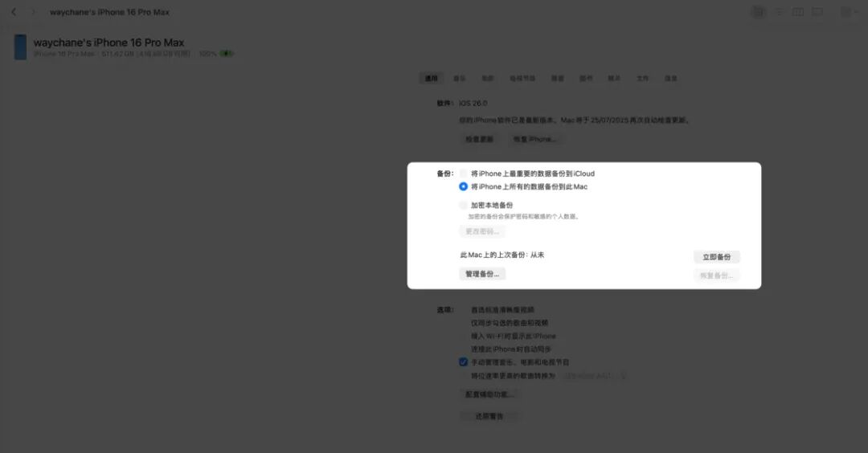Click the window title waychane's iPhone 16 Pro Max
The height and width of the screenshot is (453, 868).
pyautogui.click(x=109, y=12)
